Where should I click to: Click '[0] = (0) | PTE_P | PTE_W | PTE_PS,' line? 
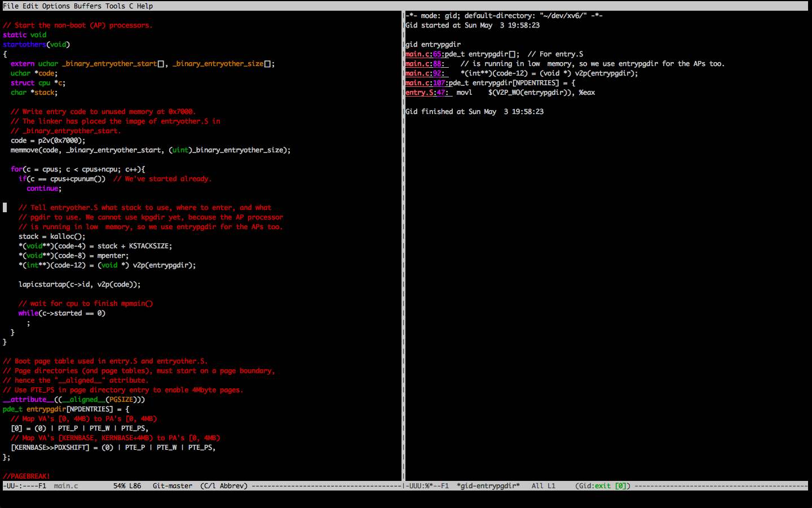click(80, 428)
